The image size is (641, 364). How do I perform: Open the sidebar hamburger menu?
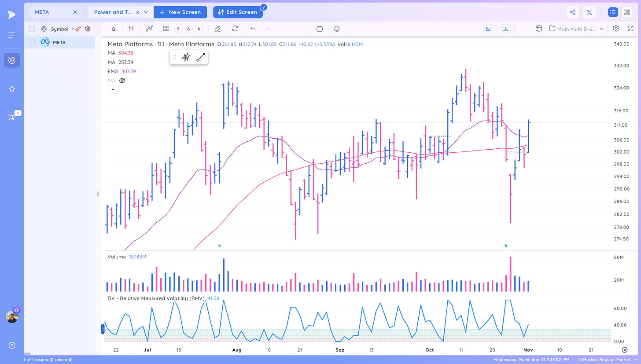[12, 35]
